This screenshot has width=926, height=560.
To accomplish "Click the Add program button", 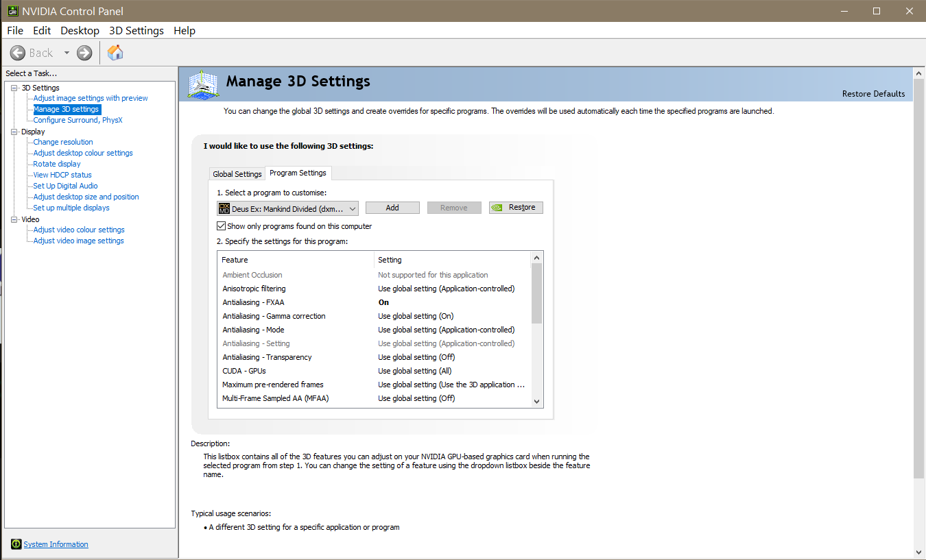I will (x=392, y=208).
